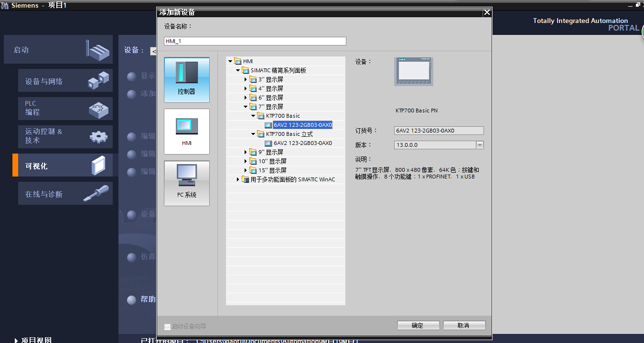
Task: Click the folder icon beside KTP700 Basic 立式
Action: pos(260,134)
